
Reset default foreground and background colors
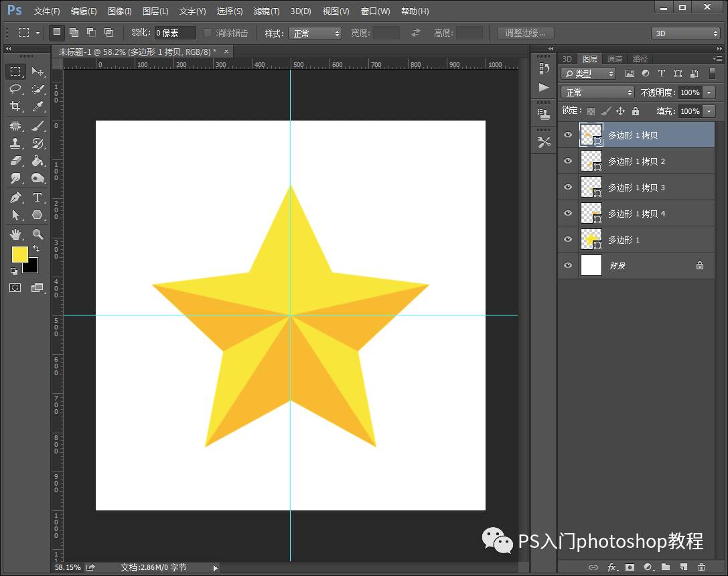pyautogui.click(x=14, y=271)
